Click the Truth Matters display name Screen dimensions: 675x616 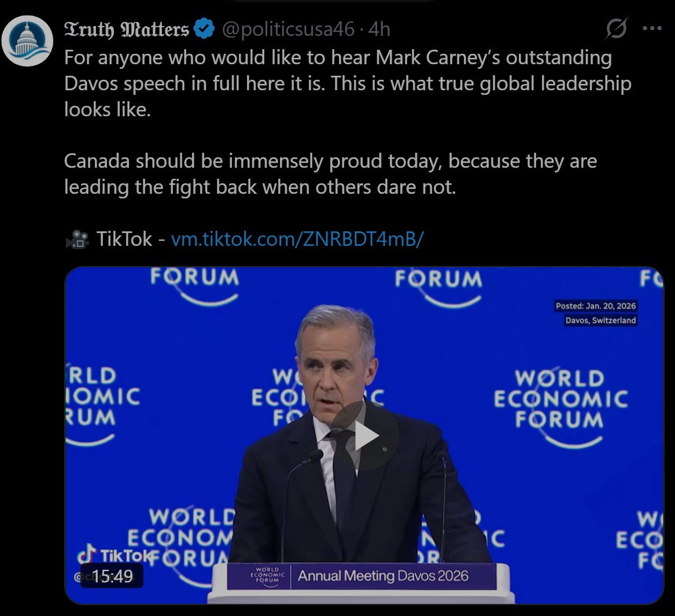(x=127, y=29)
